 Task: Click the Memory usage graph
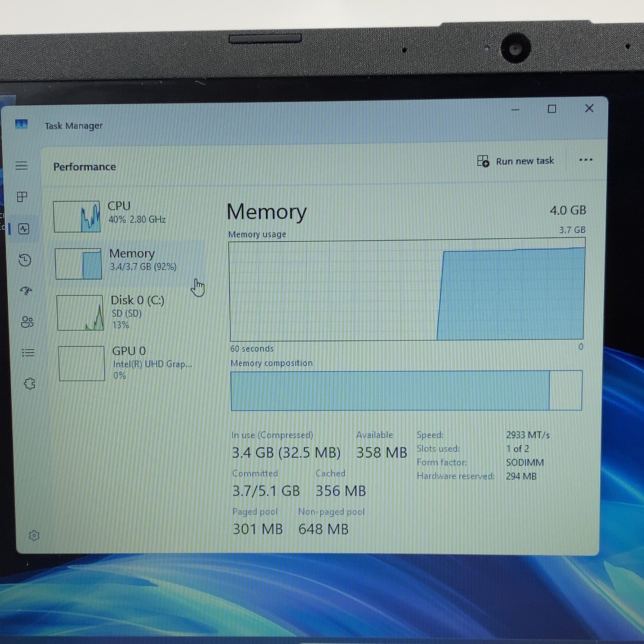(407, 290)
